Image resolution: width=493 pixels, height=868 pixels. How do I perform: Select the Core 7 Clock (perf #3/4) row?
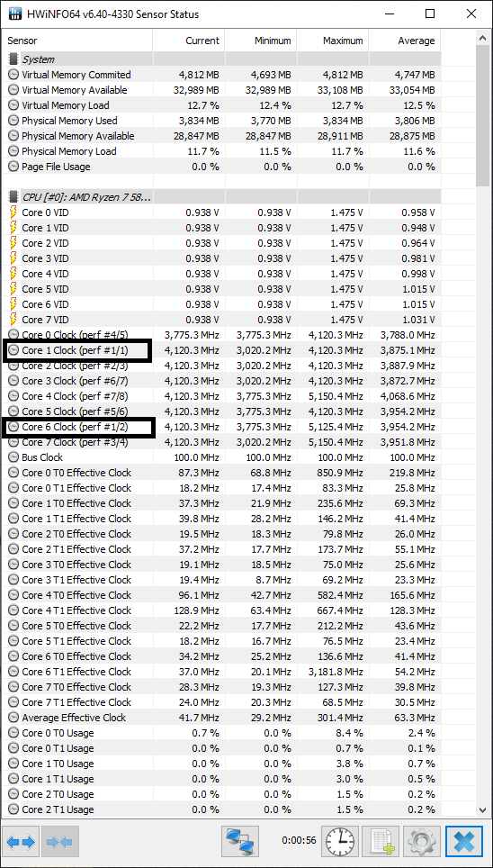coord(222,442)
